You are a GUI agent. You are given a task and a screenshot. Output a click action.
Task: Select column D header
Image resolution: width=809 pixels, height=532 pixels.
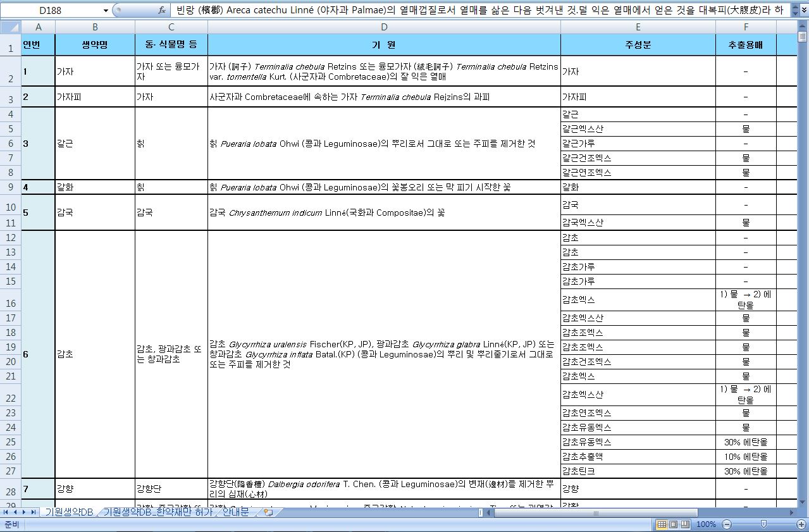pos(384,27)
